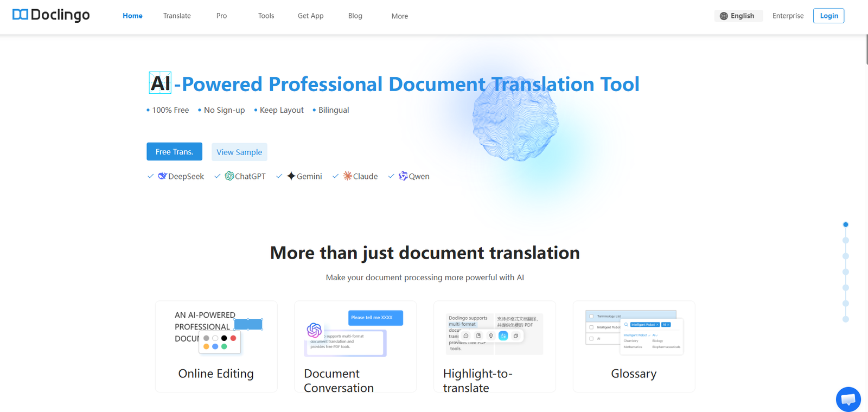This screenshot has width=868, height=412.
Task: Click the View Sample button
Action: click(x=239, y=152)
